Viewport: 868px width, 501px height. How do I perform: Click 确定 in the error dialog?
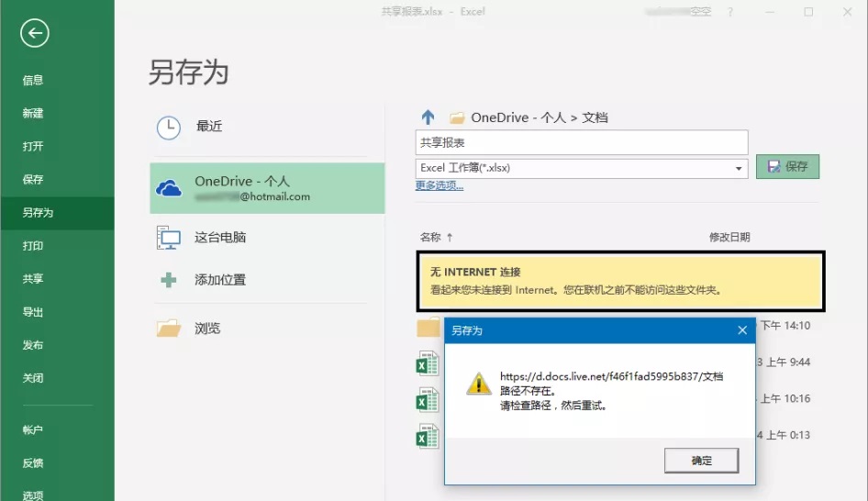click(701, 461)
